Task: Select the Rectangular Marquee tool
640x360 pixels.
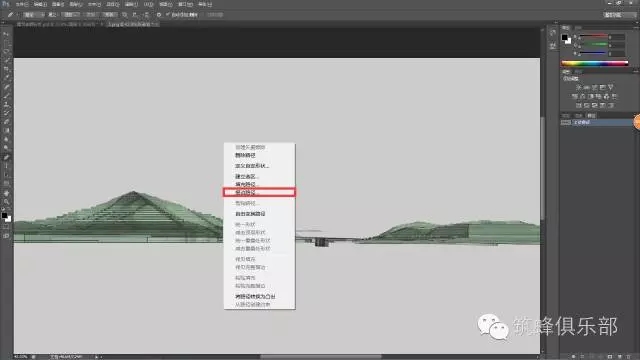Action: [6, 43]
